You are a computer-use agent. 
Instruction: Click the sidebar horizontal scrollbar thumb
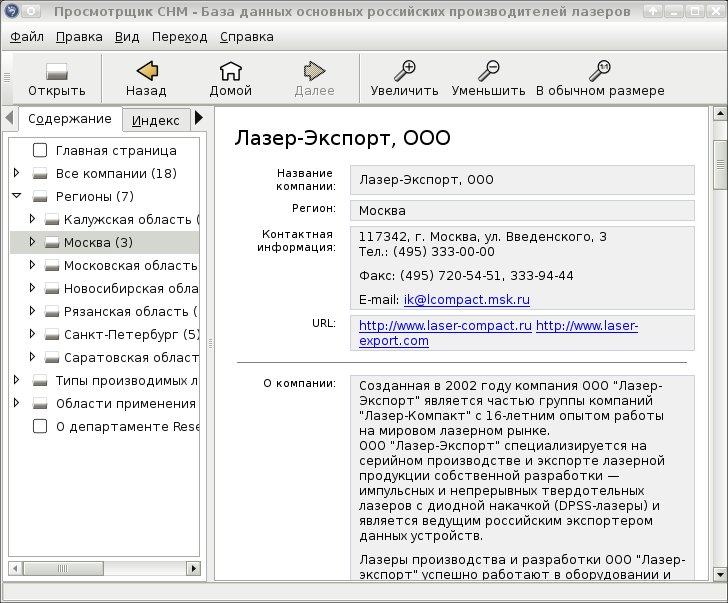click(63, 568)
